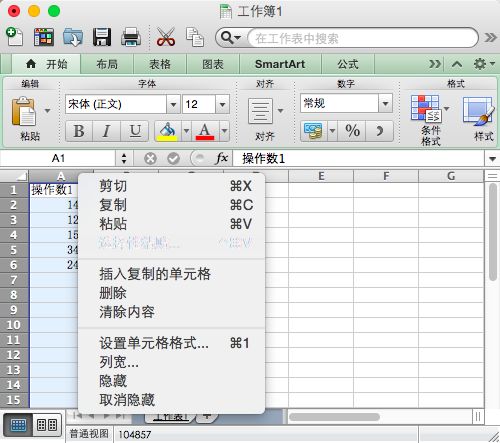This screenshot has width=500, height=443.
Task: Open 条件格式 conditional formatting
Action: (430, 120)
